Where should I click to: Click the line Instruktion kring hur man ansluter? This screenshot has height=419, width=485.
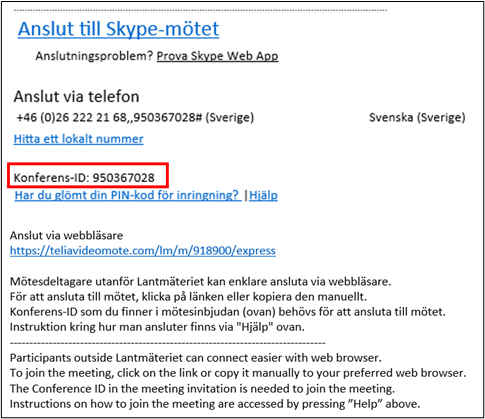(x=157, y=327)
